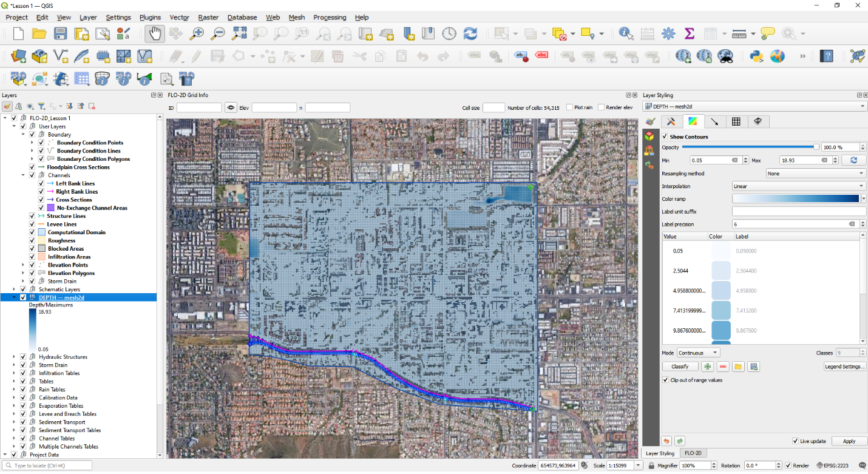This screenshot has height=474, width=868.
Task: Disable the Show Contours checkbox
Action: pyautogui.click(x=665, y=137)
